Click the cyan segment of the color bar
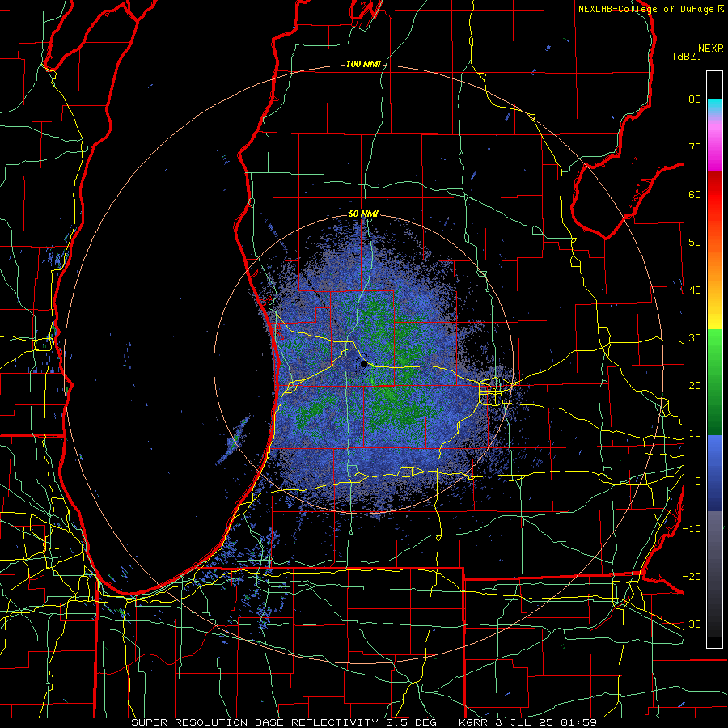Viewport: 728px width, 728px height. (x=714, y=106)
